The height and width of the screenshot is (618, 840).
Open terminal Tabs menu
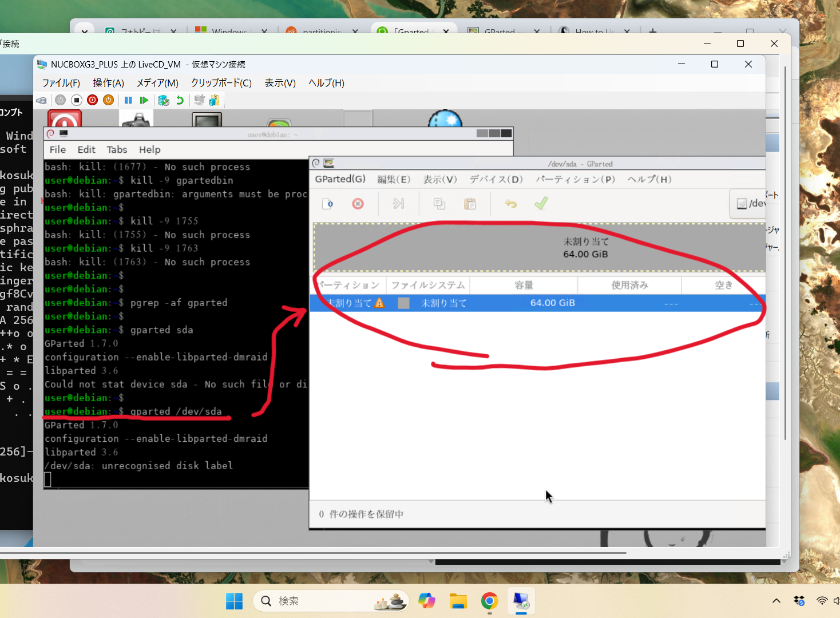click(x=117, y=149)
